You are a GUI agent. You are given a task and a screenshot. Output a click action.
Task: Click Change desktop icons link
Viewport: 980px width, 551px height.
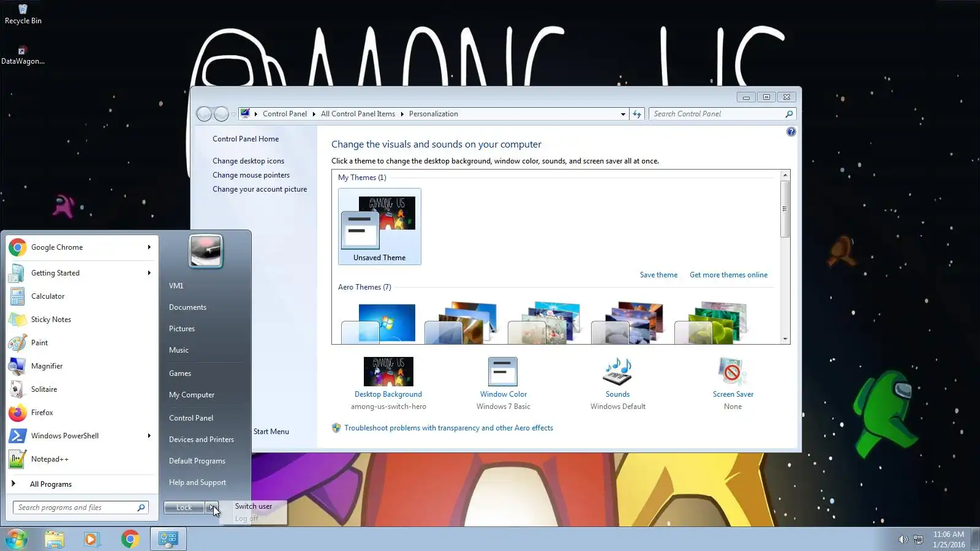click(248, 161)
